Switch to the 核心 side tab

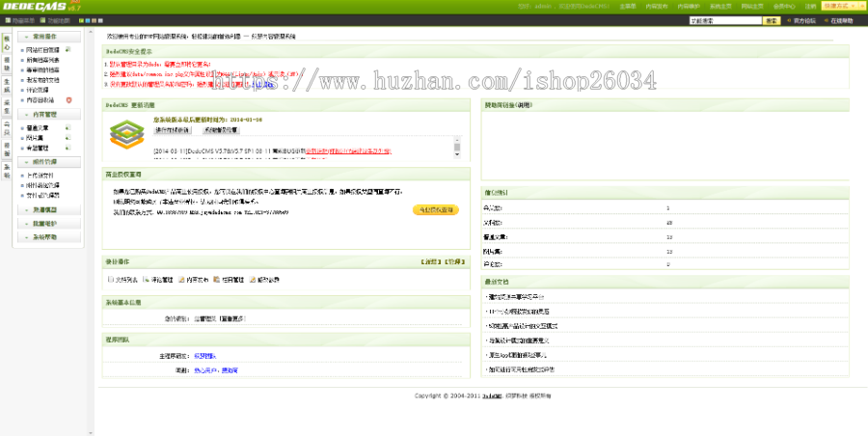coord(7,42)
